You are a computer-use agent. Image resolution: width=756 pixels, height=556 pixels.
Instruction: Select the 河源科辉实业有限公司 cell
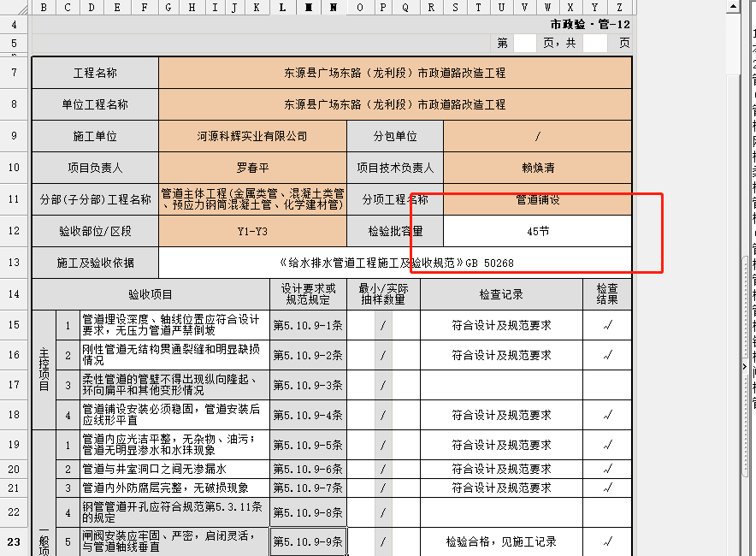pos(252,136)
